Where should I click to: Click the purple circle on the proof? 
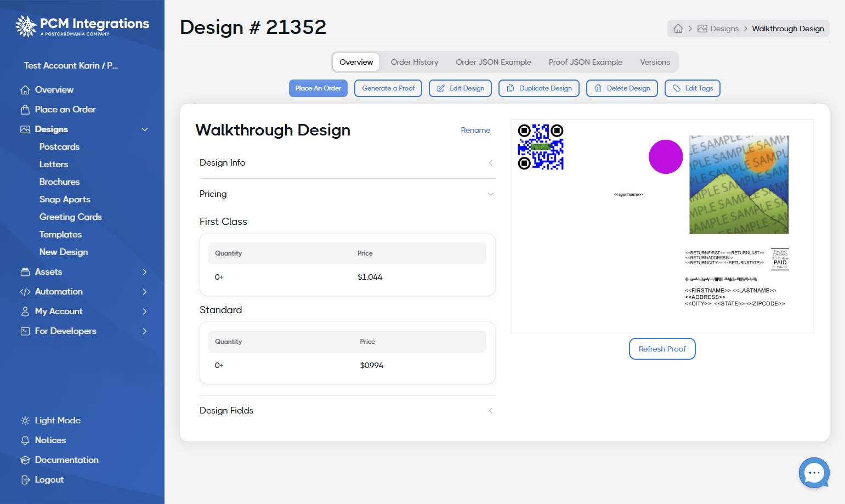coord(666,157)
